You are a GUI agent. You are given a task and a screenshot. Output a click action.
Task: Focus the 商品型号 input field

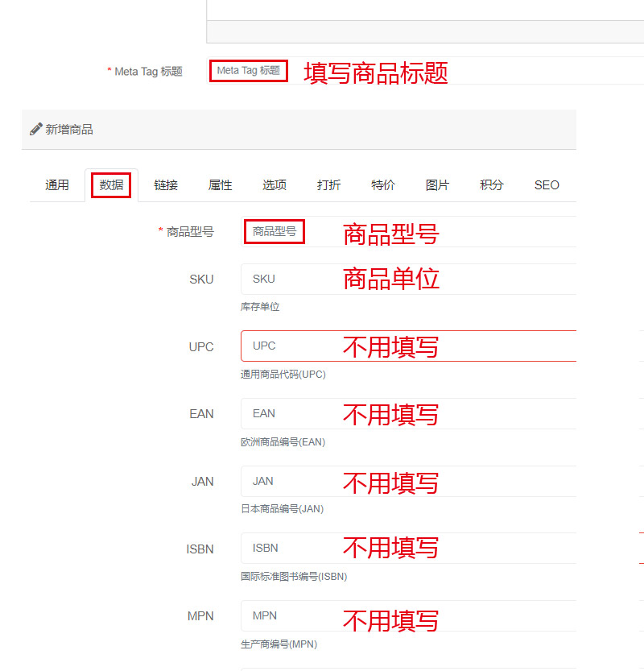point(483,232)
